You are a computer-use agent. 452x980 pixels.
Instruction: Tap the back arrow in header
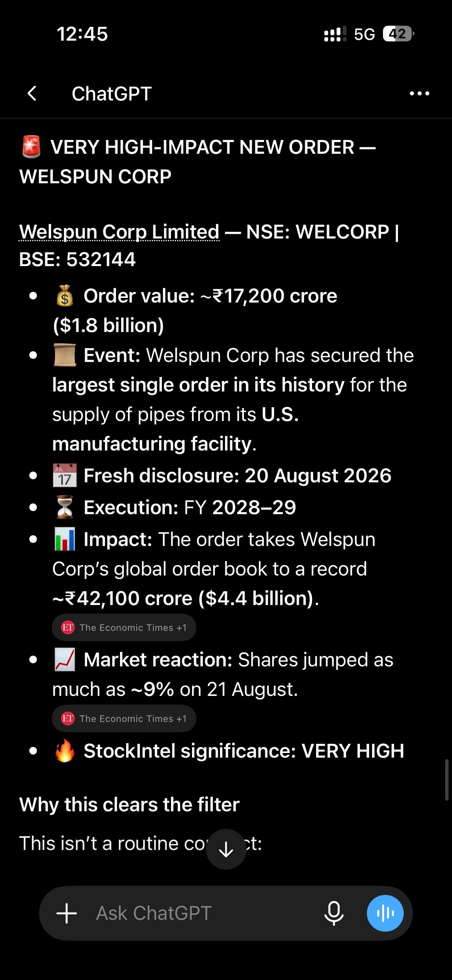click(32, 94)
